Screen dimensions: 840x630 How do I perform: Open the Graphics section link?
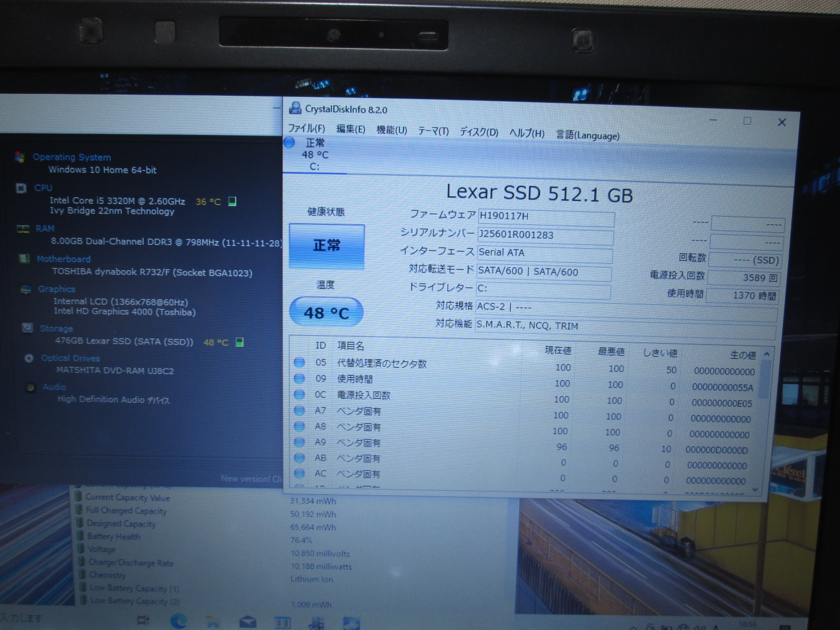point(57,289)
